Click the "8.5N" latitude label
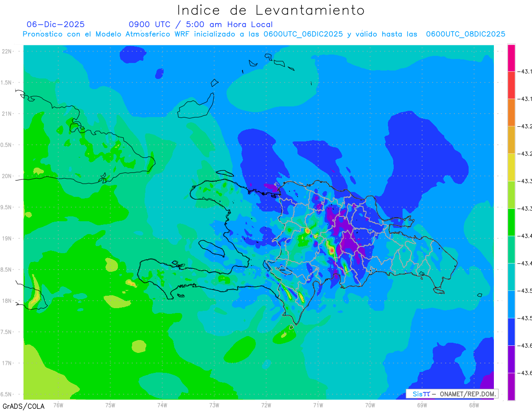Viewport: 532px width, 411px height. (x=7, y=270)
